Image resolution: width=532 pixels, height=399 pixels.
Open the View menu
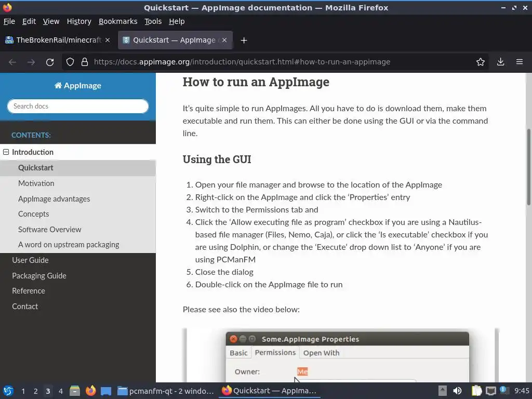(x=51, y=21)
